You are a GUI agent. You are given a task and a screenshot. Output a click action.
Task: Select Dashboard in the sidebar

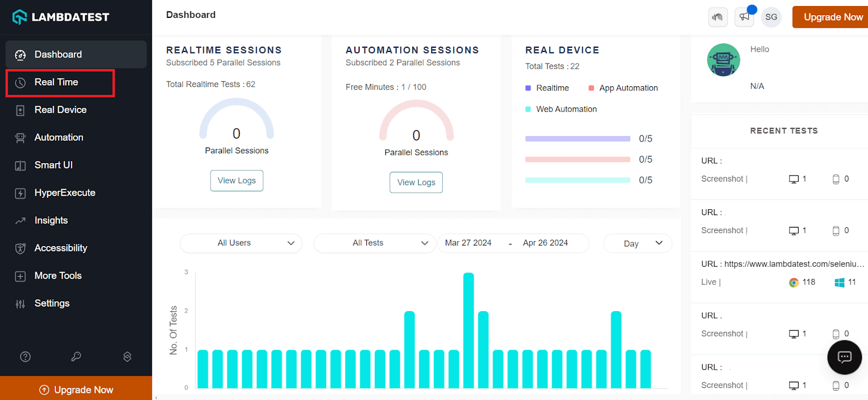[76, 54]
